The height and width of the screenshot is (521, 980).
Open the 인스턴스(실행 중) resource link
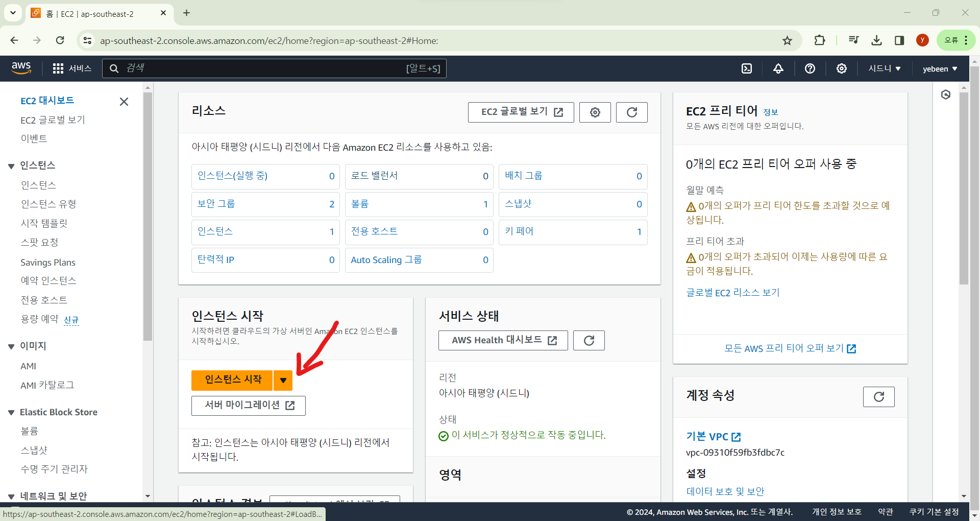(x=232, y=176)
